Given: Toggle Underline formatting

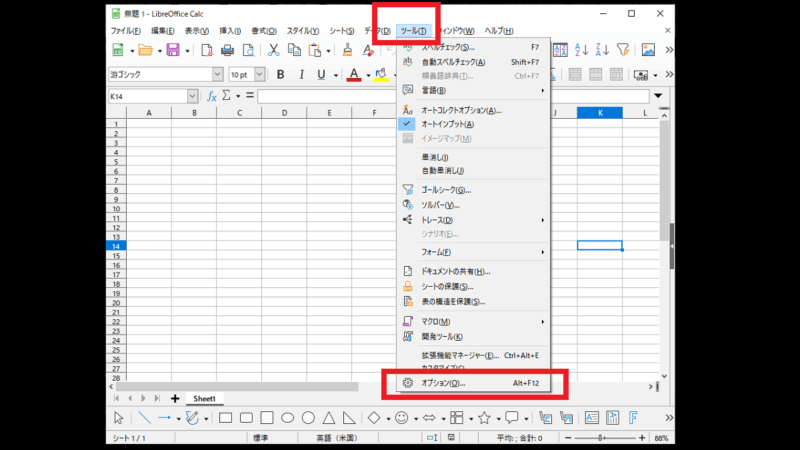Looking at the screenshot, I should click(321, 74).
